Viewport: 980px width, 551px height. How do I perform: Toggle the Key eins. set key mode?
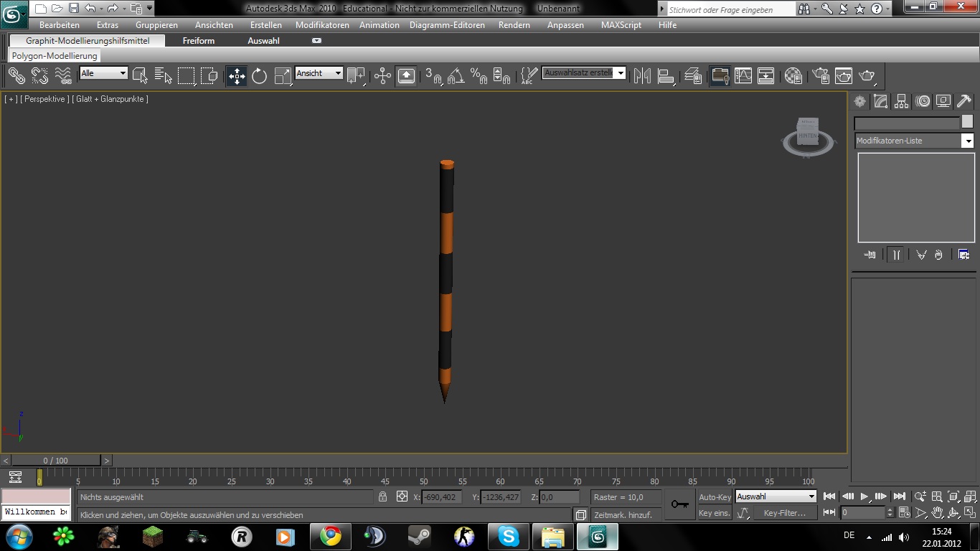click(715, 513)
